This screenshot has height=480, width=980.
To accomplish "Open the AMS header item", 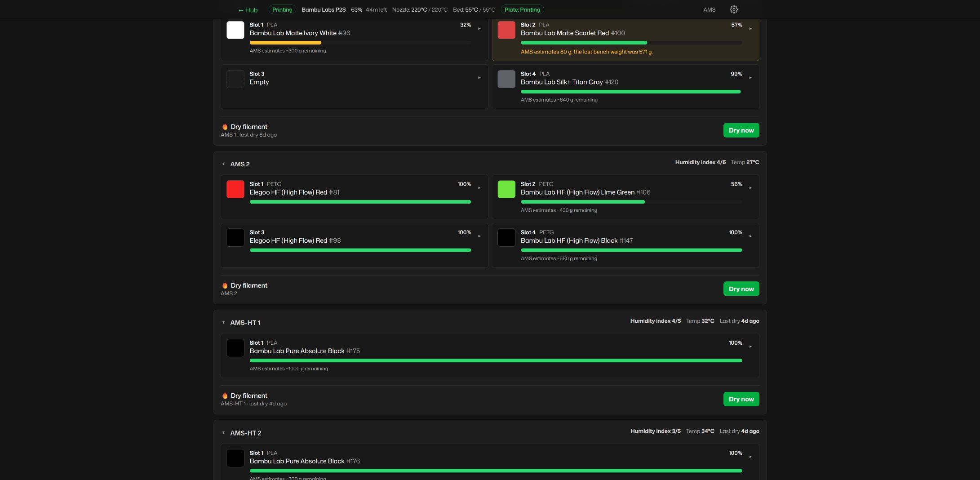I will tap(709, 9).
